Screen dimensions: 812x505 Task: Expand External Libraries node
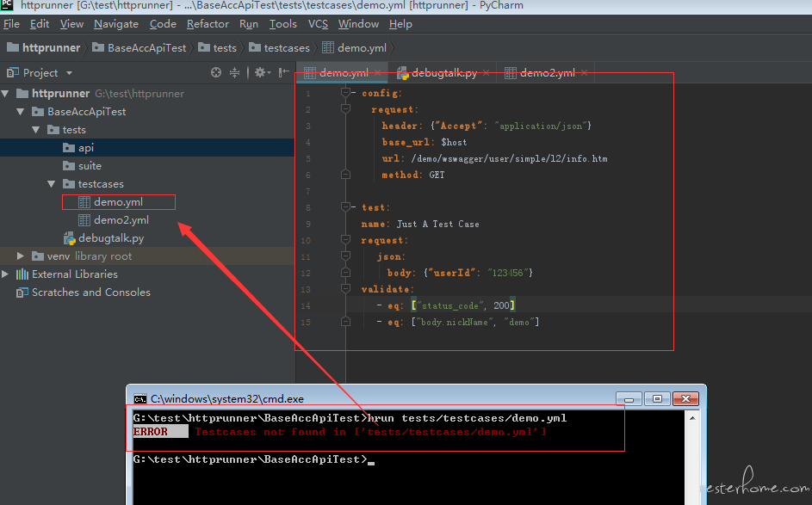pyautogui.click(x=6, y=274)
